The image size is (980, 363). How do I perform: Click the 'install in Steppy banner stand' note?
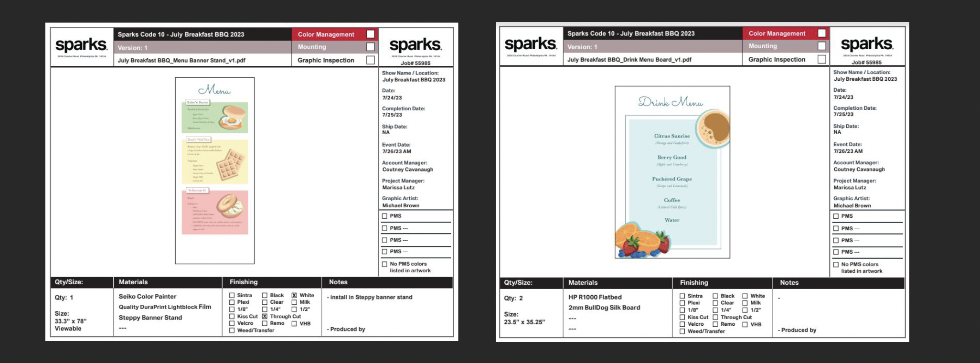coord(371,297)
